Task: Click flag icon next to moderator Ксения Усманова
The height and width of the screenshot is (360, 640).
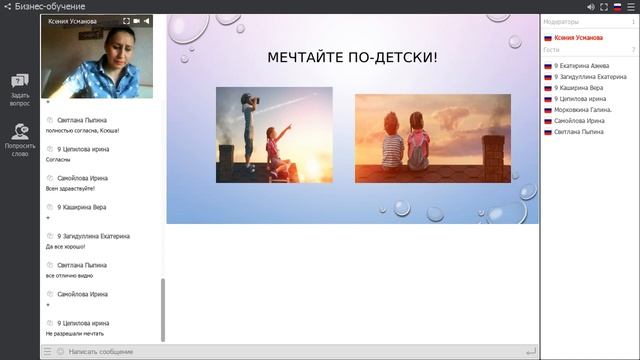Action: point(548,38)
